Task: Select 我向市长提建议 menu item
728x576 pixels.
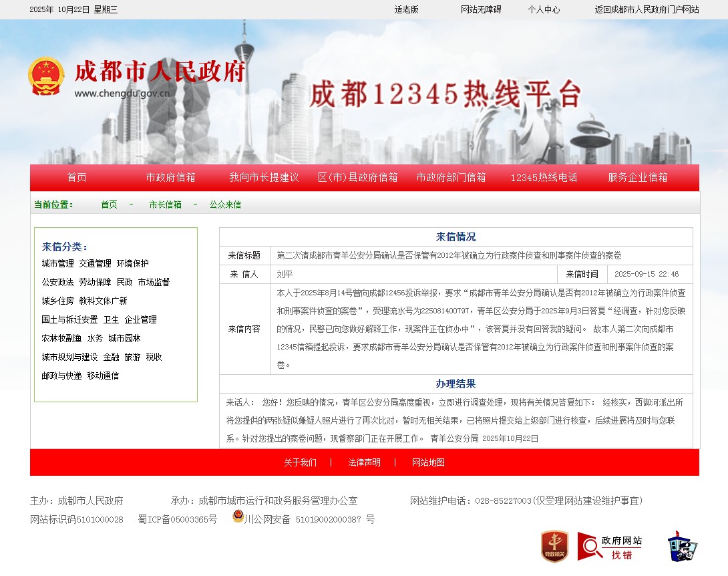Action: click(264, 178)
